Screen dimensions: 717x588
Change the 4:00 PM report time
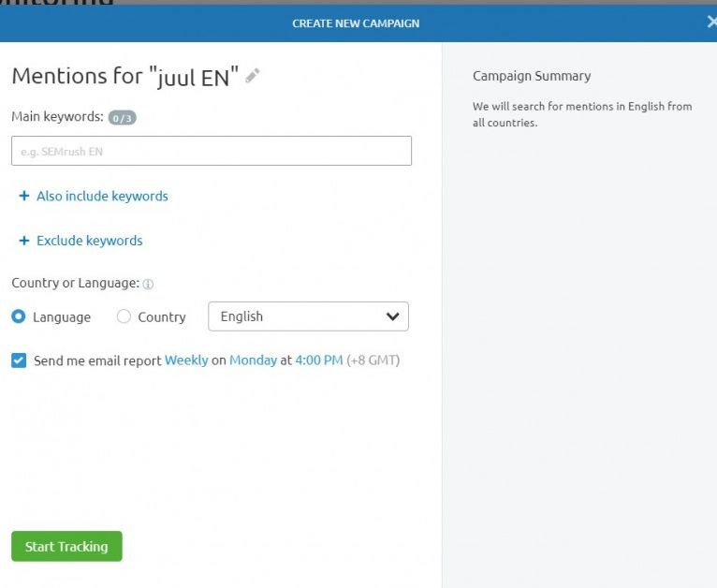pos(319,360)
